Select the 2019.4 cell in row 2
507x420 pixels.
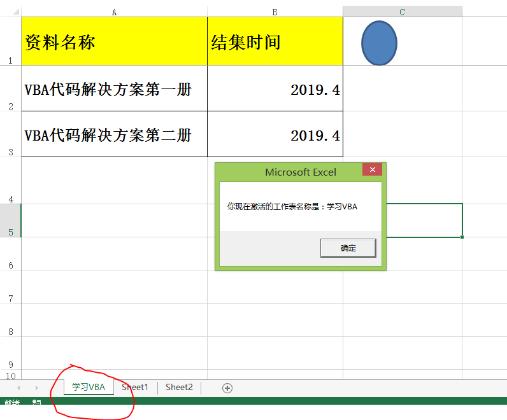tap(275, 88)
